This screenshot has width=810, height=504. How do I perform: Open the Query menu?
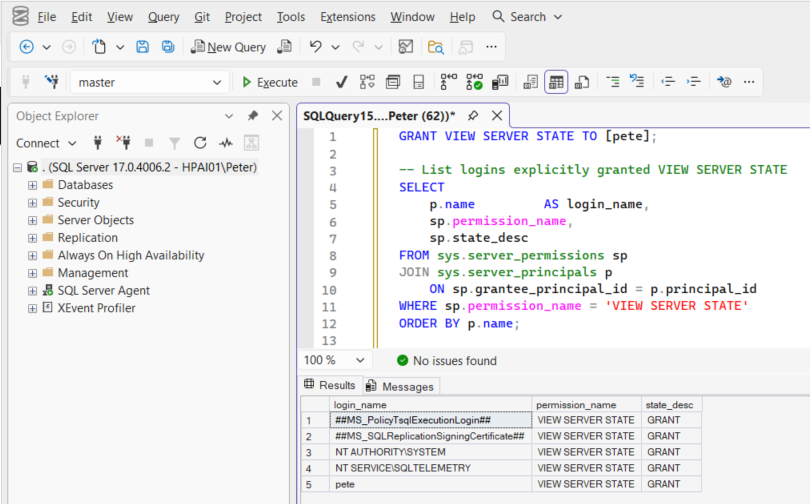(x=163, y=17)
